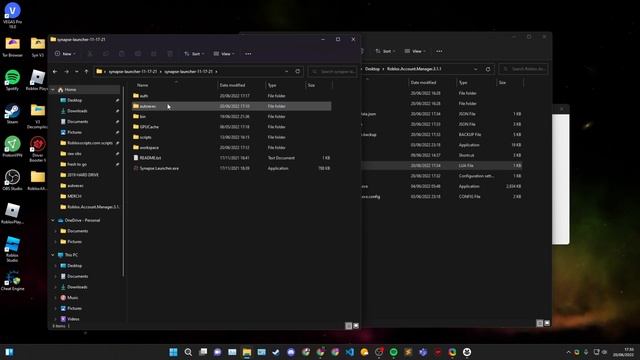The image size is (640, 360).
Task: Open pinned Downloads under Home in sidebar
Action: tap(77, 111)
